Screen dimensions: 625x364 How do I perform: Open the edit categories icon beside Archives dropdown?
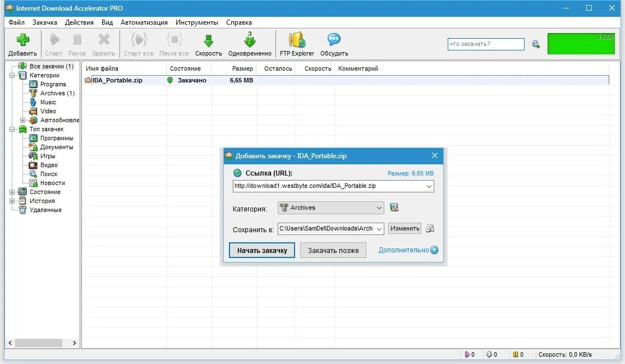point(394,207)
